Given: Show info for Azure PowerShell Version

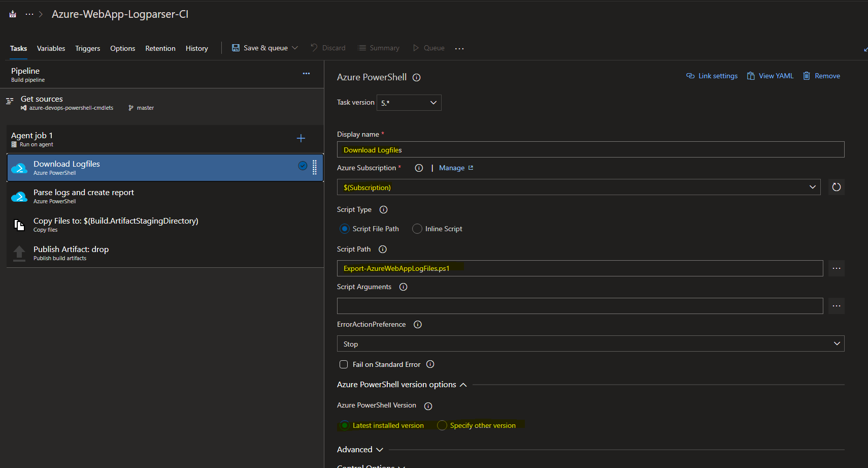Looking at the screenshot, I should (x=428, y=406).
